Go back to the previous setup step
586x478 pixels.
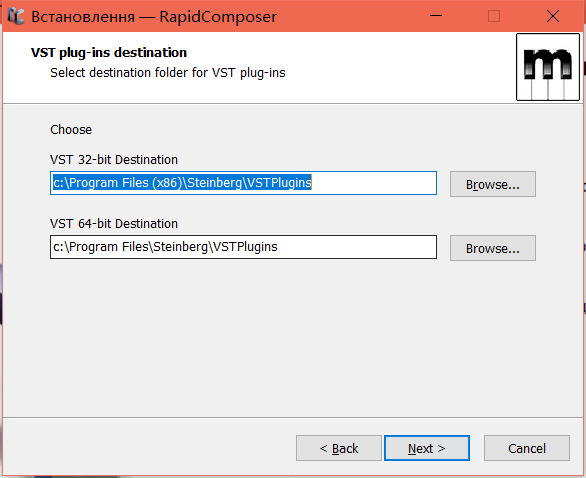(x=339, y=448)
